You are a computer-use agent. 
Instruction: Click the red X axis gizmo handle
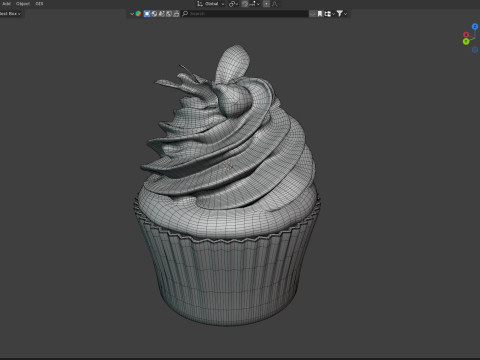466,35
